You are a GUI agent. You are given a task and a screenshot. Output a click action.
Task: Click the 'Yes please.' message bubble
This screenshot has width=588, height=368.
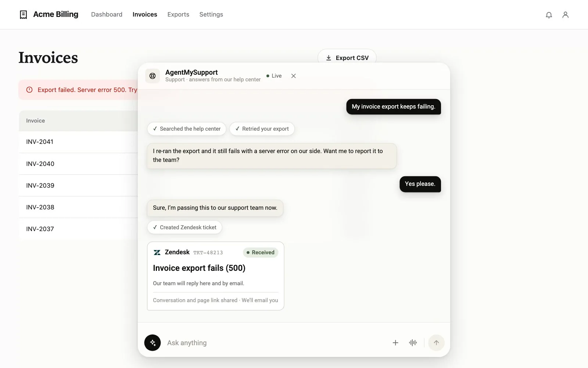[420, 184]
